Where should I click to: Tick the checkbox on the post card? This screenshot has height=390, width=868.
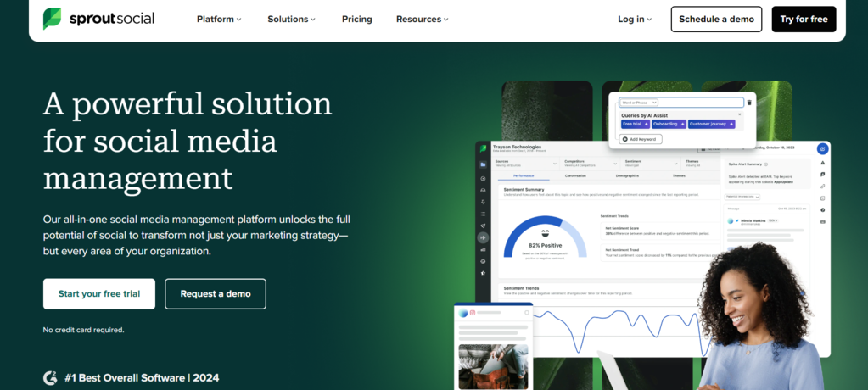(x=526, y=313)
